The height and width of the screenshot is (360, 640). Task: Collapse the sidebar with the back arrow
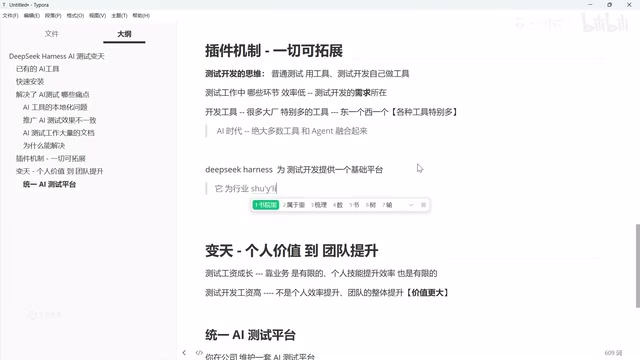click(184, 353)
